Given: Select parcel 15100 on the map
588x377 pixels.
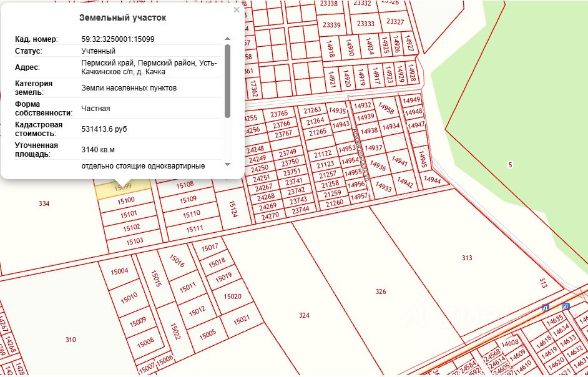Looking at the screenshot, I should (126, 201).
